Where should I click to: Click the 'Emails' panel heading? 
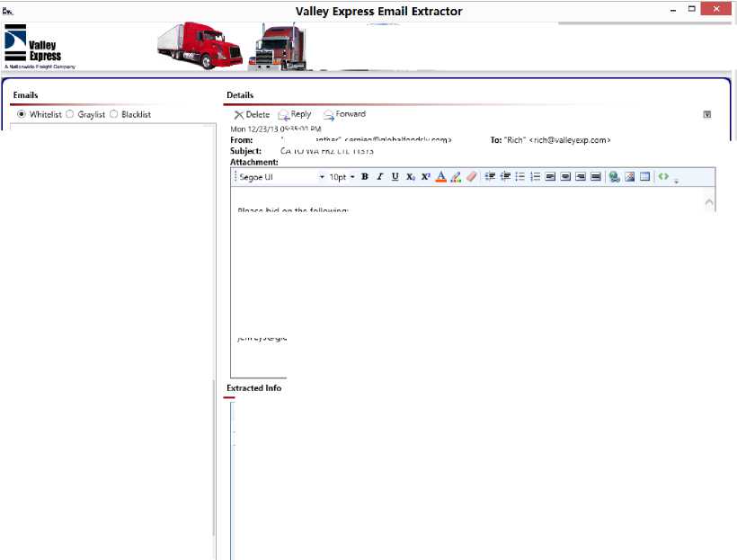(x=25, y=95)
